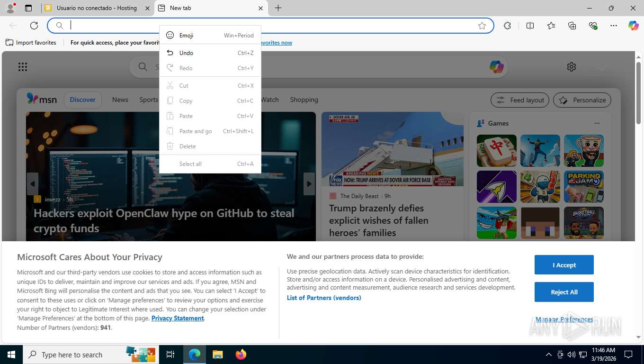644x364 pixels.
Task: Open the Shopping feed tab
Action: coord(304,100)
